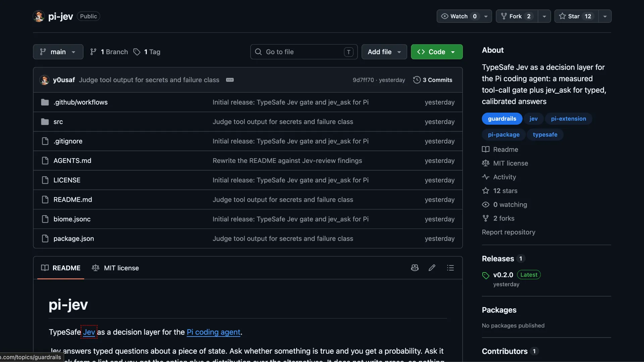Viewport: 644px width, 362px height.
Task: Click the pencil edit README icon
Action: coord(432,268)
